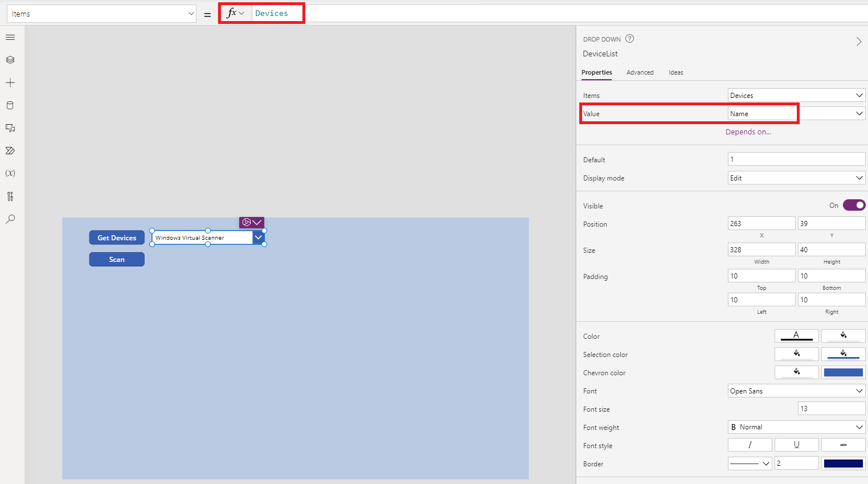Expand the Display mode dropdown

tap(796, 178)
